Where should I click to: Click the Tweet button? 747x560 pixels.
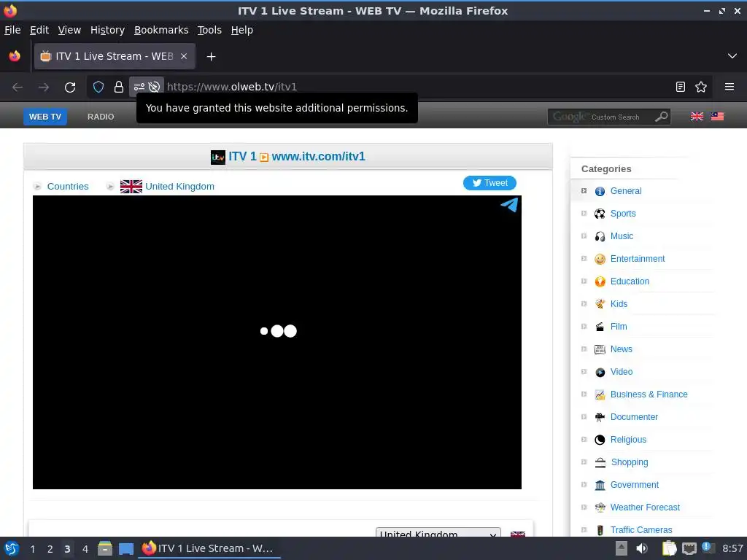pyautogui.click(x=489, y=183)
